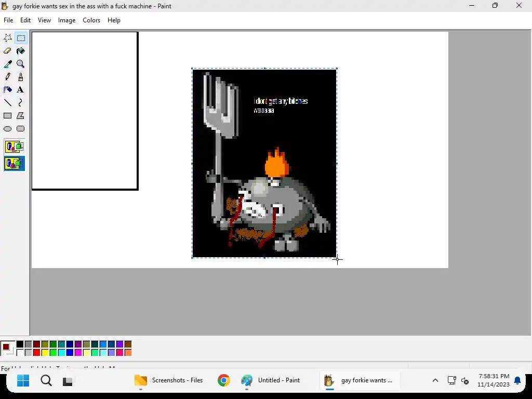The height and width of the screenshot is (399, 532).
Task: Open the Help menu
Action: 114,20
